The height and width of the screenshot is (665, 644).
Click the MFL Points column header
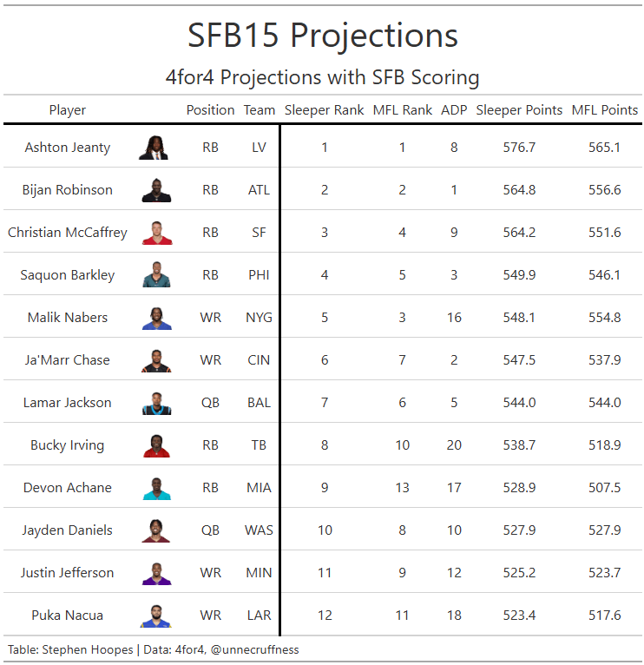[604, 110]
